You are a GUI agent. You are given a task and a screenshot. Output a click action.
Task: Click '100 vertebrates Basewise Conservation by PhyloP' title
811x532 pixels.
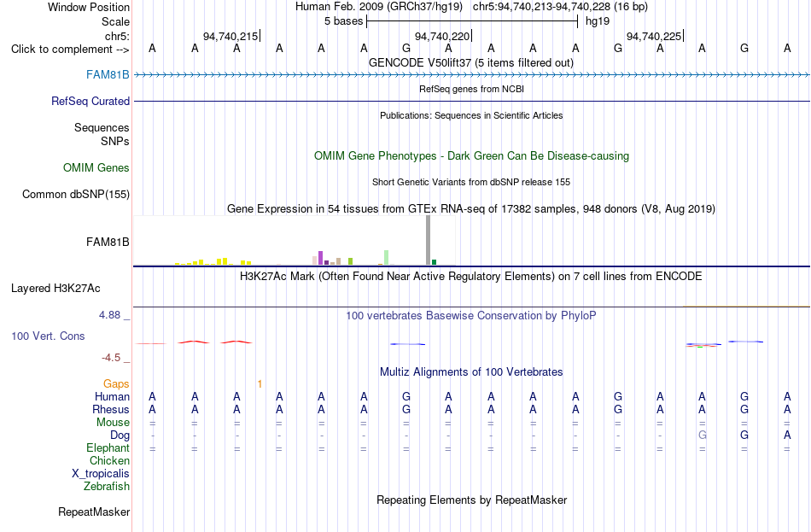pos(471,315)
